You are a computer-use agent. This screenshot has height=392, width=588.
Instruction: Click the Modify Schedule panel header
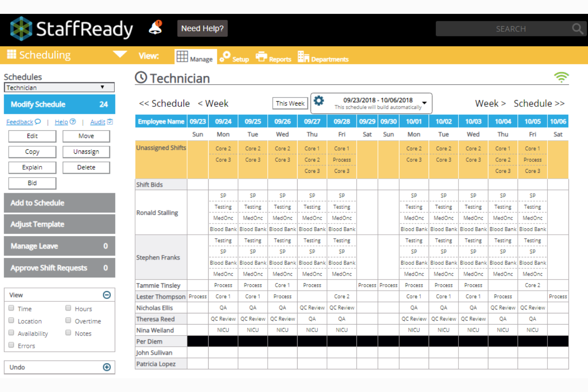(x=60, y=104)
